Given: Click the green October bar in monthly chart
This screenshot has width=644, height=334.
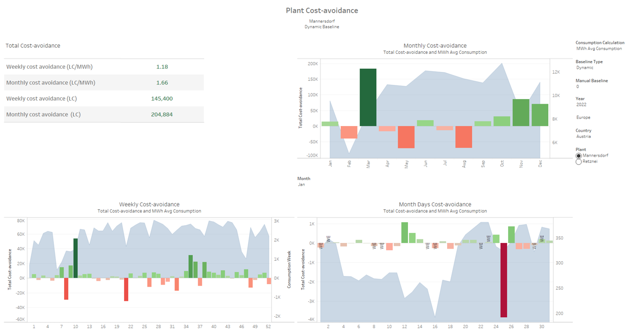Looking at the screenshot, I should pyautogui.click(x=502, y=122).
